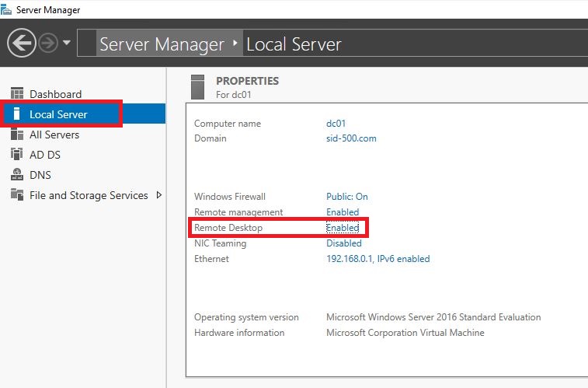Screen dimensions: 588x388
Task: Click the Dashboard grid icon
Action: pos(17,94)
